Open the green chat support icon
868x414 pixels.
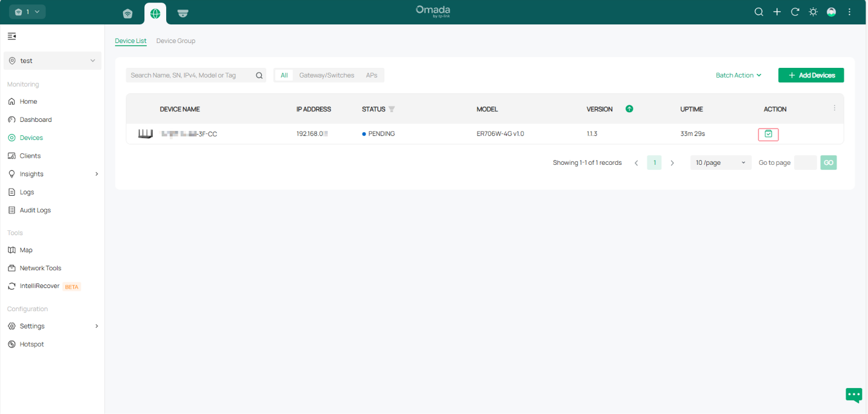pos(853,395)
